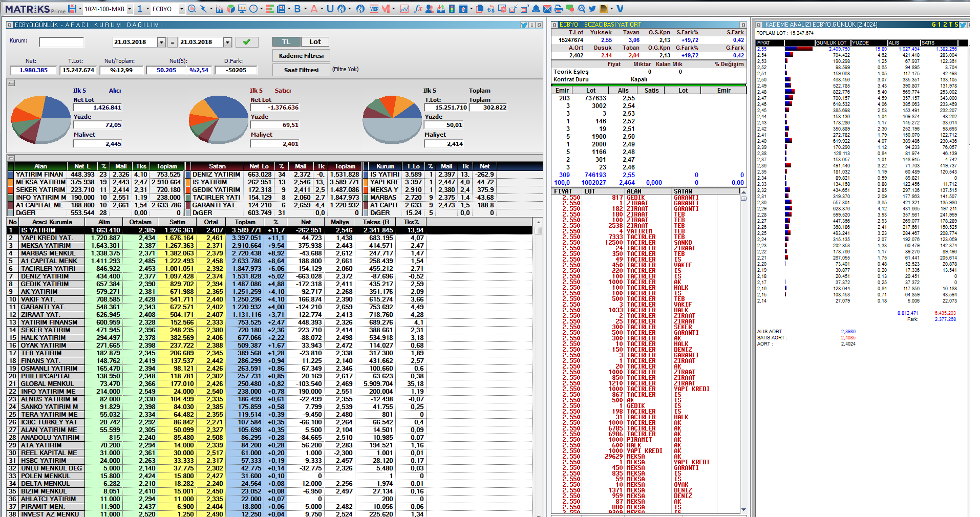Toggle T option in Kademe Analizi header
980x517 pixels.
coord(951,25)
